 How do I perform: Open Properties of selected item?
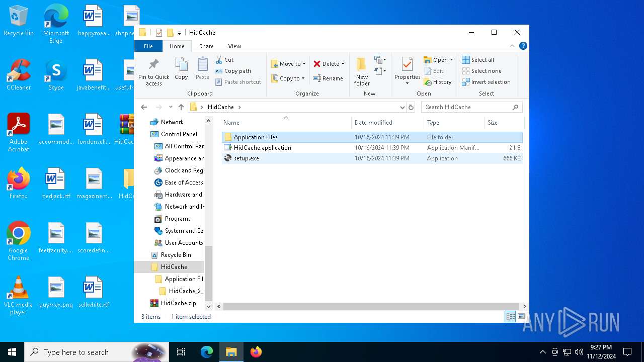click(x=407, y=71)
